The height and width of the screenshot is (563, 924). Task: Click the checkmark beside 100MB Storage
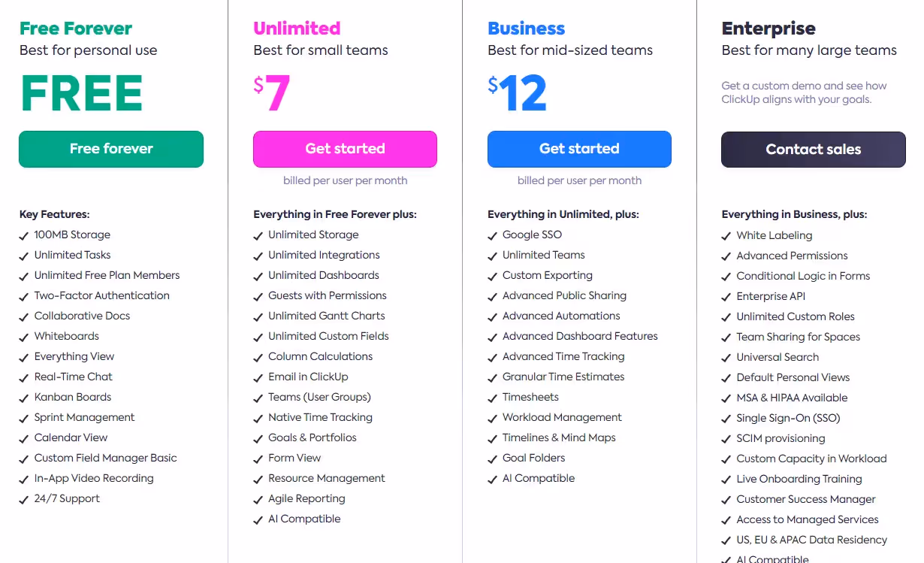point(23,235)
